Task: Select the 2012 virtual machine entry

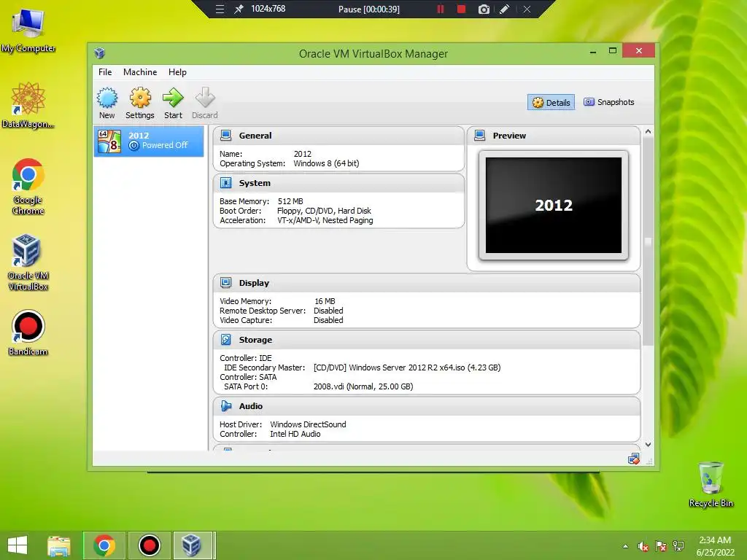Action: [149, 141]
